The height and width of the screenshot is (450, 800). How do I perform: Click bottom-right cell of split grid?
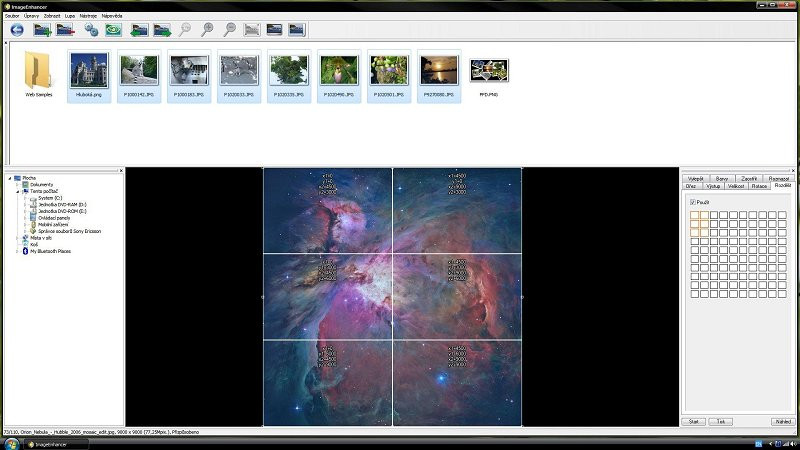(x=782, y=294)
